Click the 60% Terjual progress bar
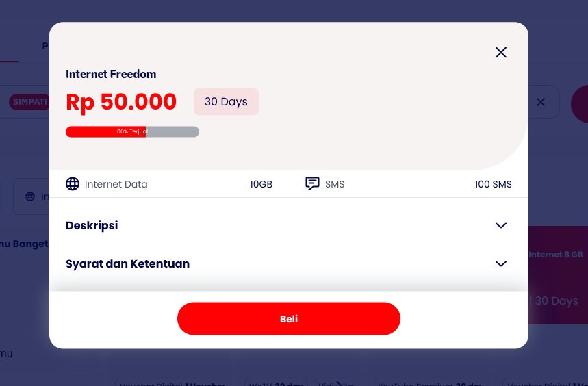The width and height of the screenshot is (588, 386). coord(132,131)
